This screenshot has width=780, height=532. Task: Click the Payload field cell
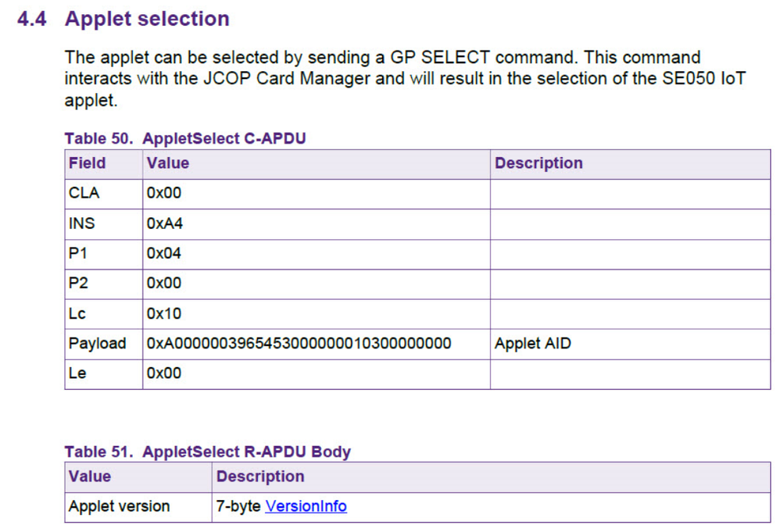pos(97,343)
